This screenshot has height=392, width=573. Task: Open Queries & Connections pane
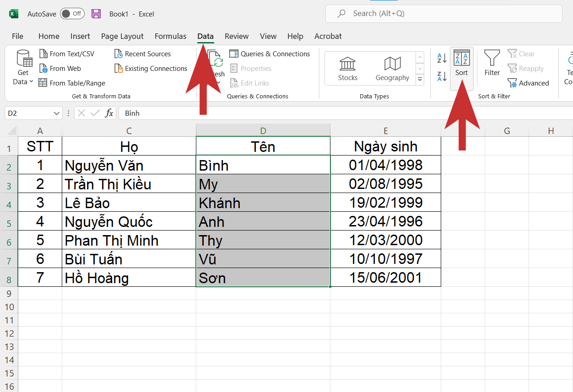click(x=270, y=54)
